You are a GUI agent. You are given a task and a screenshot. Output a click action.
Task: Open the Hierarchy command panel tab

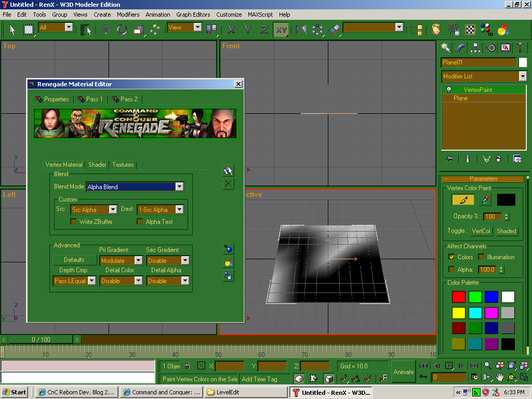(x=475, y=48)
